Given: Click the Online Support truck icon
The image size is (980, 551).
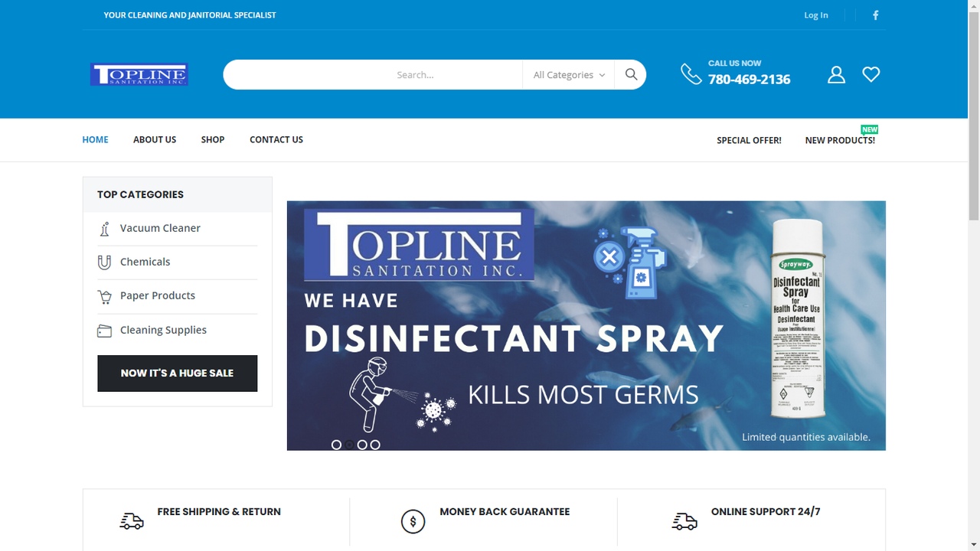Looking at the screenshot, I should 684,521.
